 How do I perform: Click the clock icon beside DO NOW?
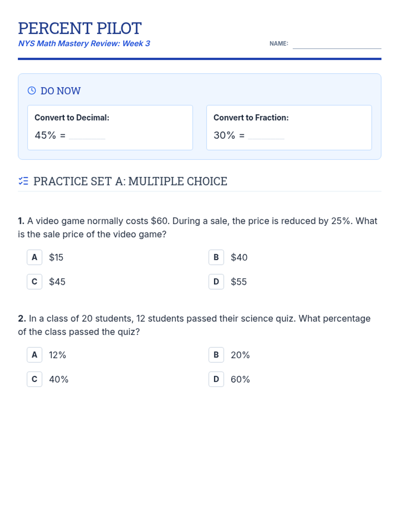[32, 90]
